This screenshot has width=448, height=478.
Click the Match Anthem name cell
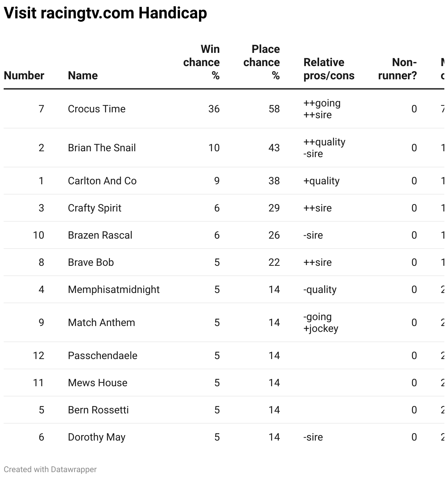[101, 323]
